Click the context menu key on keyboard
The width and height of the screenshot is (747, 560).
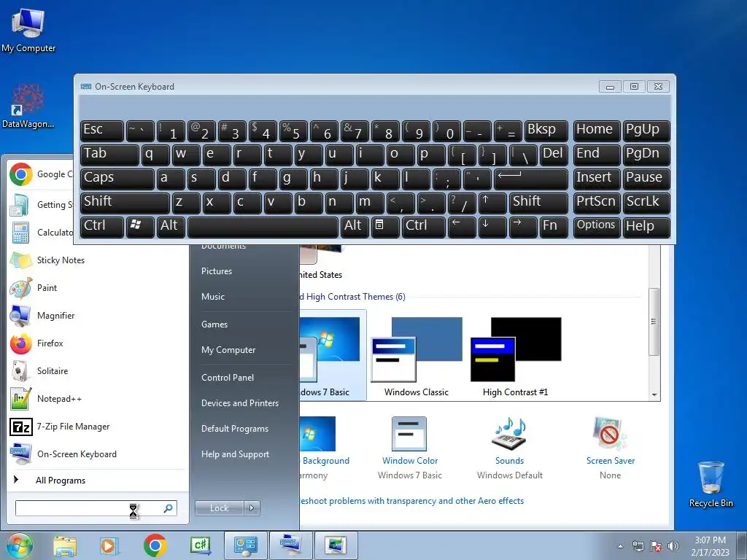[x=385, y=226]
